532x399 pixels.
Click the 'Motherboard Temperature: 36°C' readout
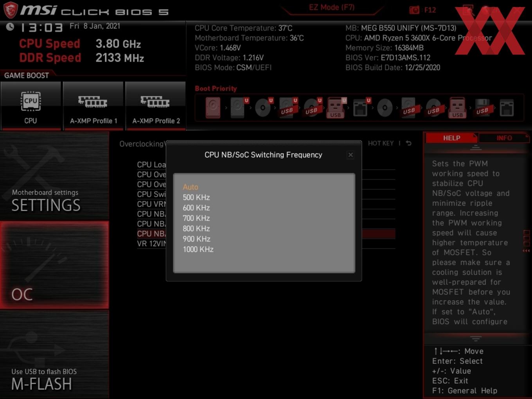click(249, 38)
